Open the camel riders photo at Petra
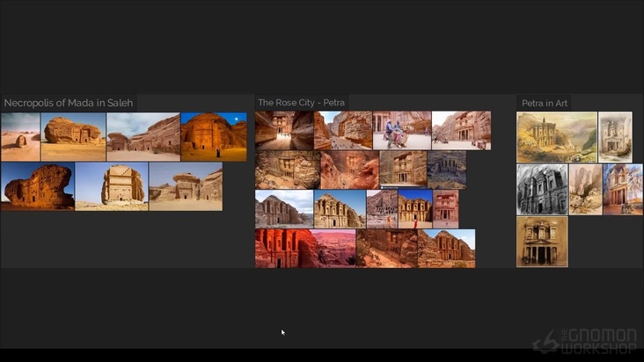The height and width of the screenshot is (362, 644). (402, 130)
